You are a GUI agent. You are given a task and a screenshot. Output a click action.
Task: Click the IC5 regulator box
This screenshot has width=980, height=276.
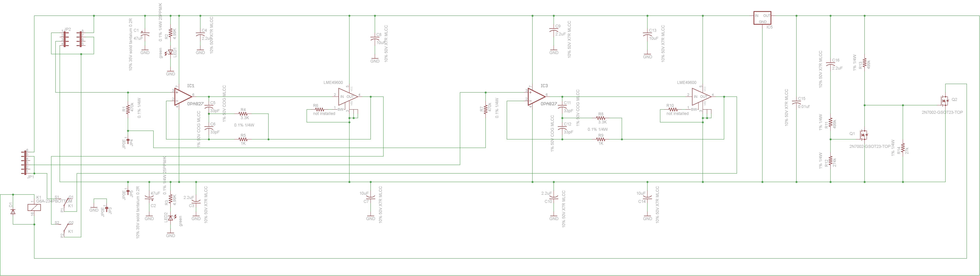coord(762,18)
